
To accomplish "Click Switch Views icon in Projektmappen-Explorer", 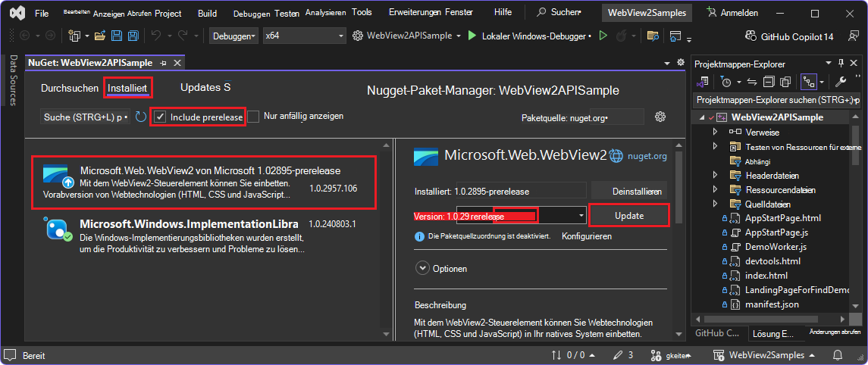I will coord(703,83).
